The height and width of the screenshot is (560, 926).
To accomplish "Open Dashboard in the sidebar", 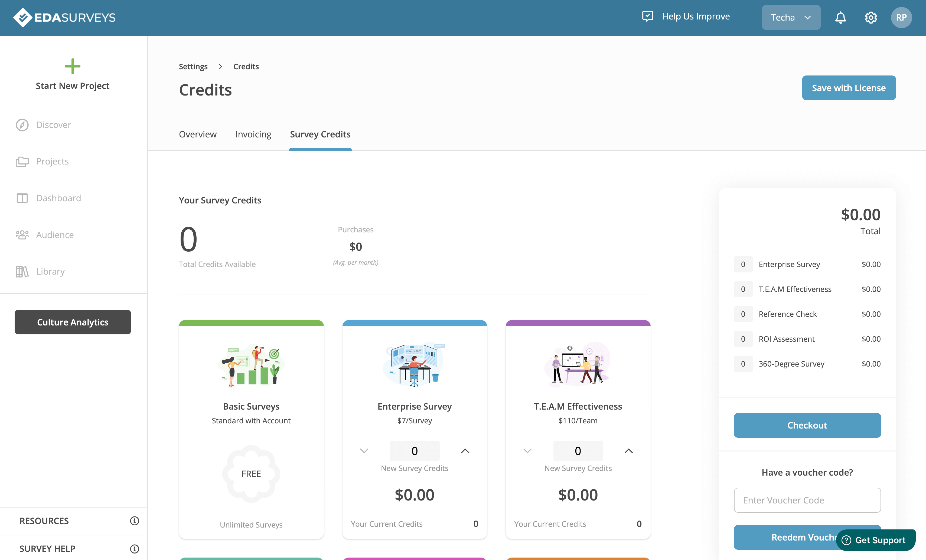I will pos(58,198).
